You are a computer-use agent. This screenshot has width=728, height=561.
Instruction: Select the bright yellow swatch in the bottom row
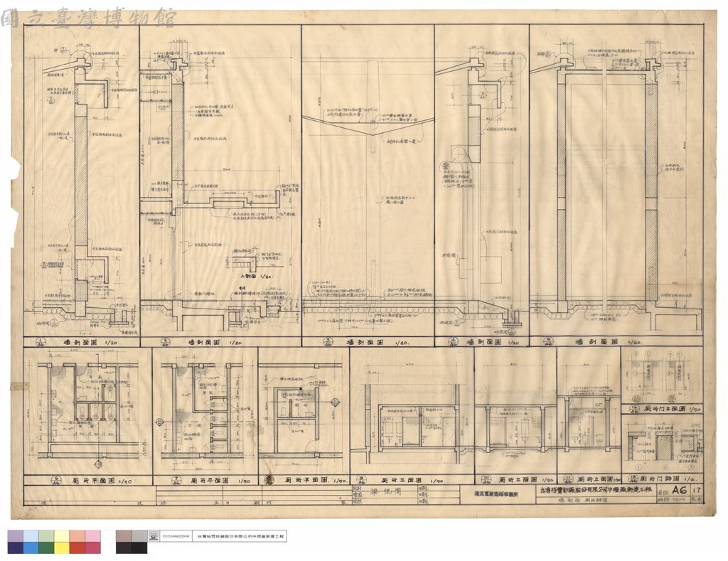pyautogui.click(x=63, y=547)
